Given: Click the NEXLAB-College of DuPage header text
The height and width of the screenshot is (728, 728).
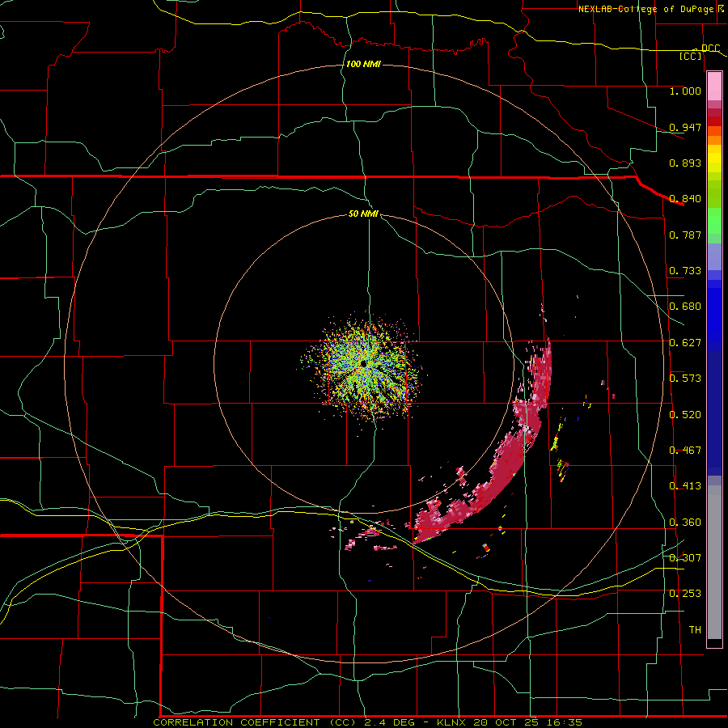Looking at the screenshot, I should pos(645,9).
